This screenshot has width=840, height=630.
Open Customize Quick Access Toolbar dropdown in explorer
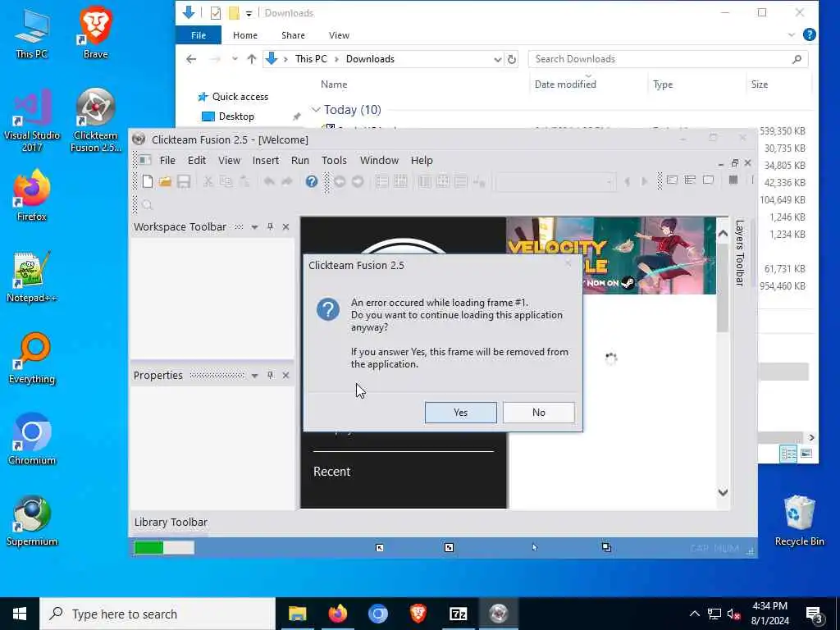coord(249,13)
